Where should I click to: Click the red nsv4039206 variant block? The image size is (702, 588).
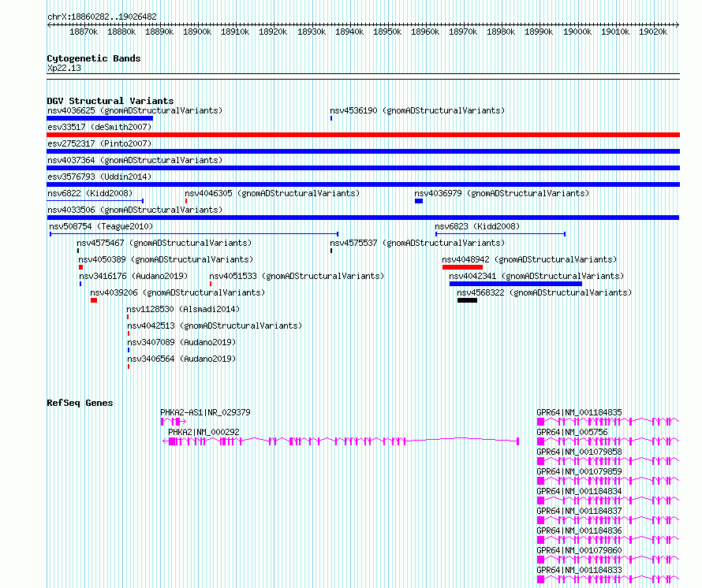[94, 301]
